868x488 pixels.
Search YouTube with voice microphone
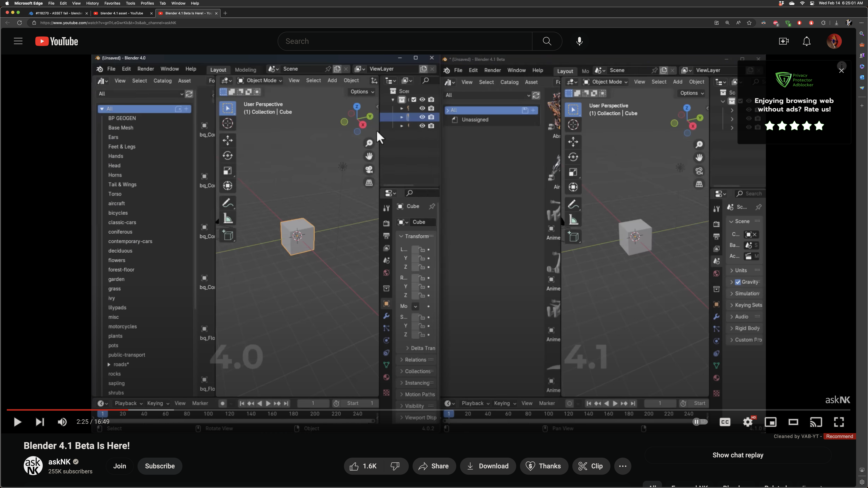pyautogui.click(x=579, y=41)
